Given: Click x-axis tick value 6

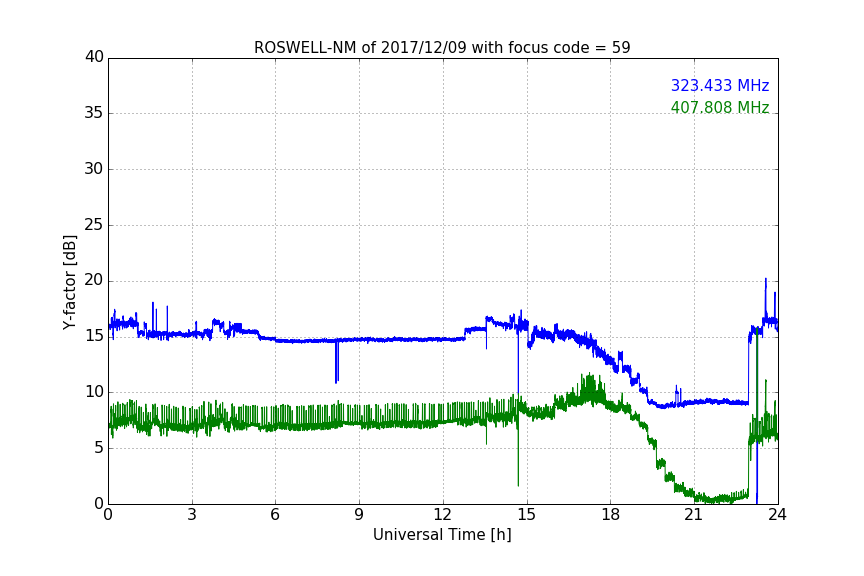Looking at the screenshot, I should [x=276, y=515].
